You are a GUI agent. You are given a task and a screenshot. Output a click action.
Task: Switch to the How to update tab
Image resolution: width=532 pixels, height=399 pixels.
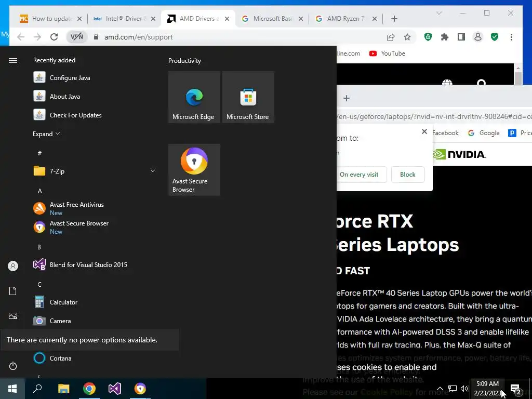pyautogui.click(x=51, y=19)
